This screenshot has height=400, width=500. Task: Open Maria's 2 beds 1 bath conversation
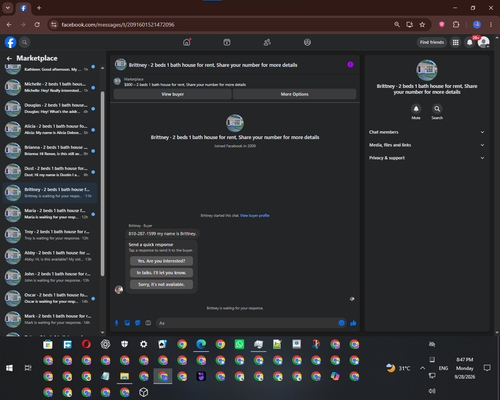tap(50, 214)
